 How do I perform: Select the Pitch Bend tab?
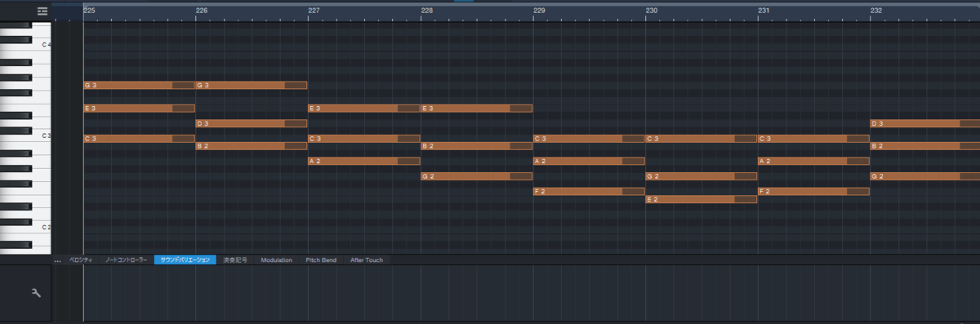click(x=321, y=260)
